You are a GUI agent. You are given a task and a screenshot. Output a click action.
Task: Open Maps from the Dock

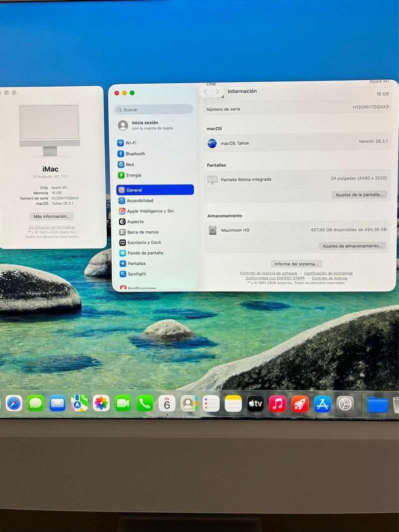pyautogui.click(x=79, y=403)
